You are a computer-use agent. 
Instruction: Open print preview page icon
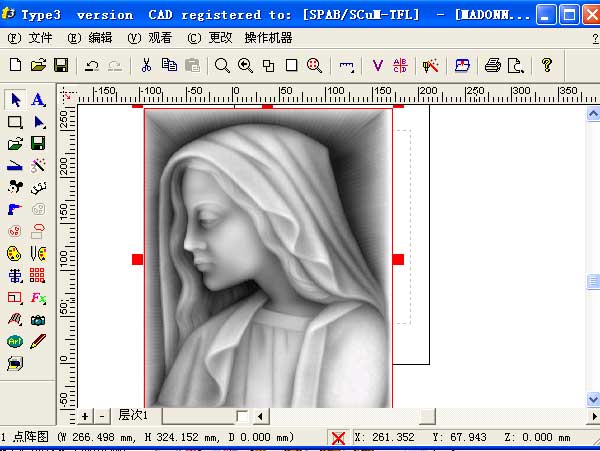tap(516, 65)
